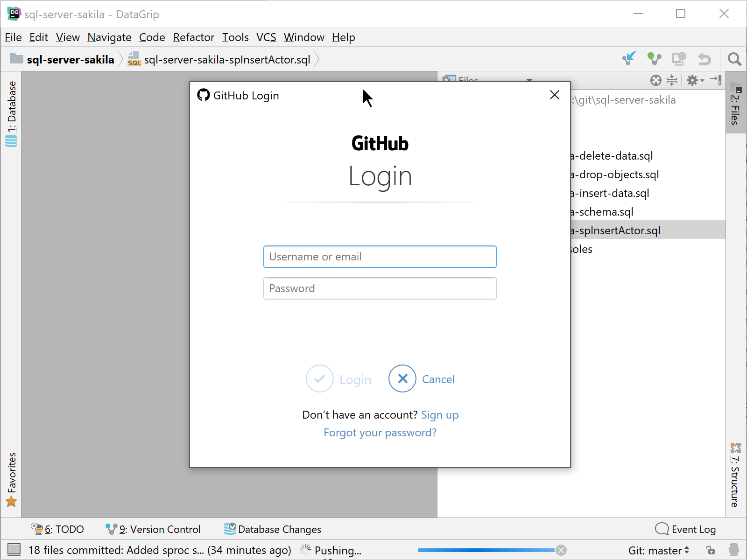Open the Tools menu
This screenshot has width=747, height=560.
pyautogui.click(x=235, y=37)
